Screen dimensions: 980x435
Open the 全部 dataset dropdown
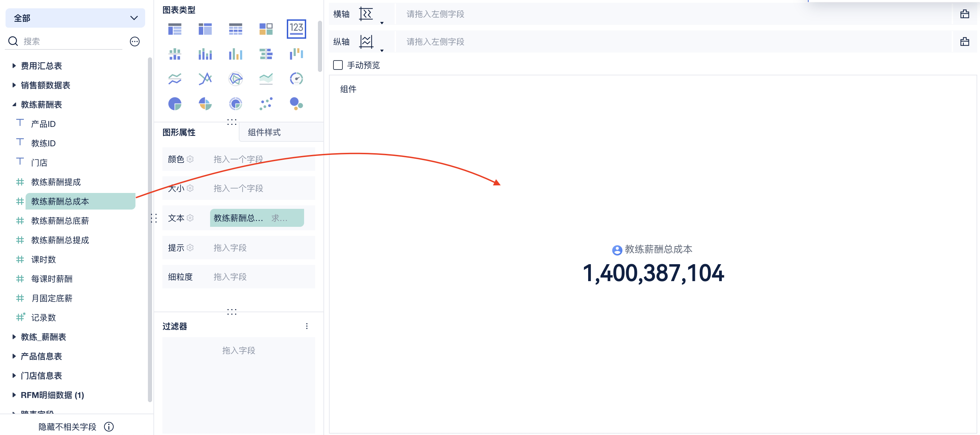point(75,18)
